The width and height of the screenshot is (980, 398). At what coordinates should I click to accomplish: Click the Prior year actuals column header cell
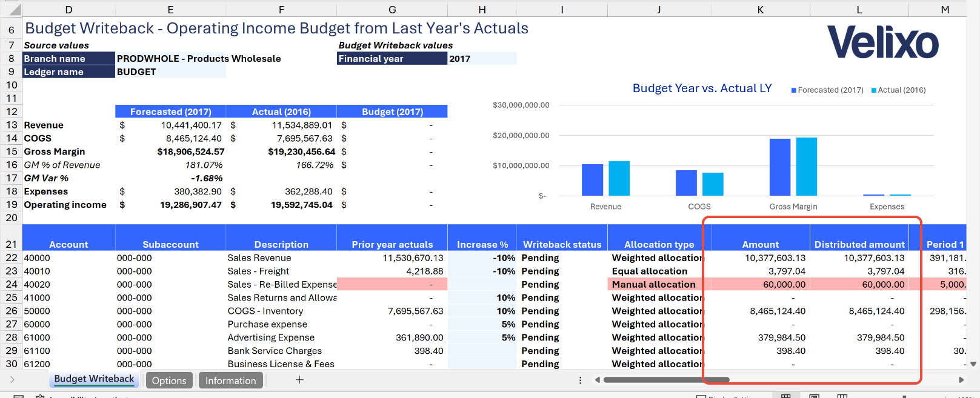tap(392, 238)
